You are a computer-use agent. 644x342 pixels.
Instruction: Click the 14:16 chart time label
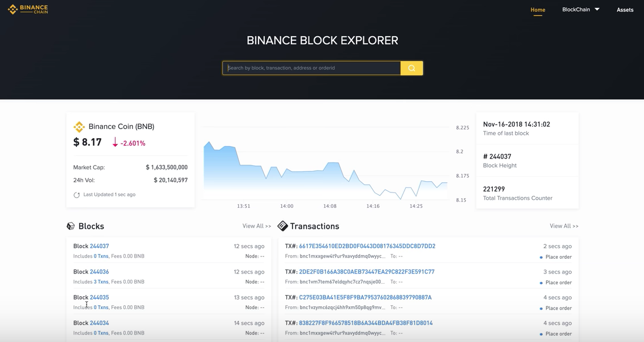click(x=373, y=206)
